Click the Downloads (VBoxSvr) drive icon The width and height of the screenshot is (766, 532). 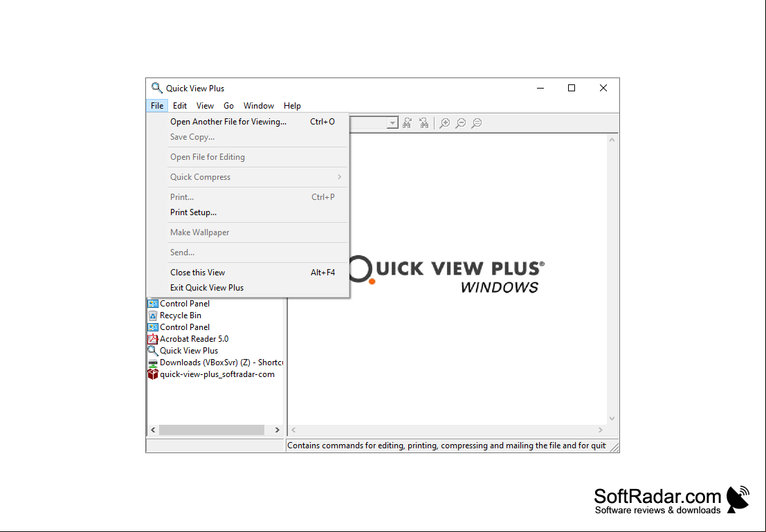pos(153,363)
